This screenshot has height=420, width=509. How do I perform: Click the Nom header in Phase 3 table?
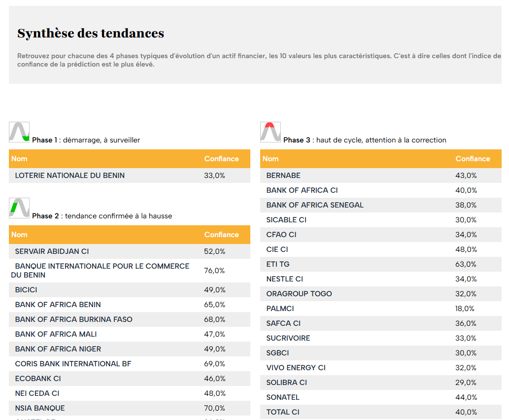coord(271,159)
